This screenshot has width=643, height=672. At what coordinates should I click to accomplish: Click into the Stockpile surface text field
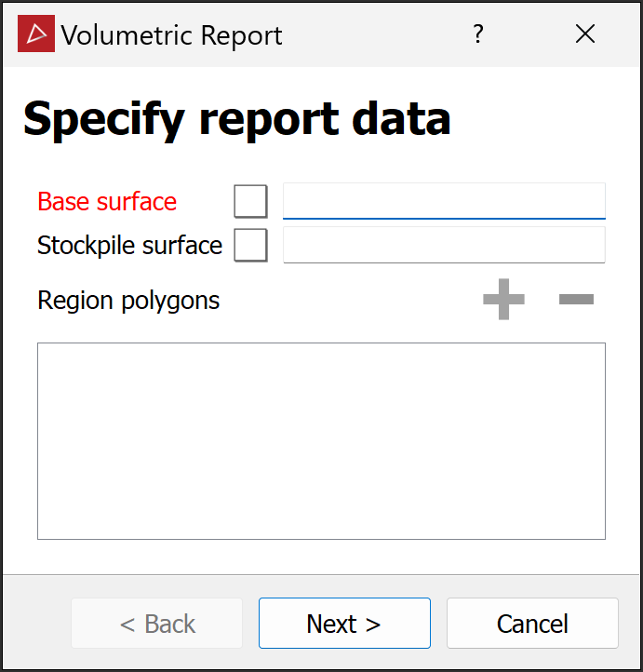pyautogui.click(x=444, y=246)
